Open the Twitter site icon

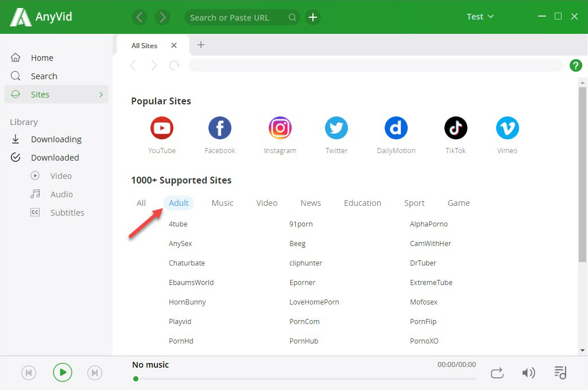pyautogui.click(x=336, y=128)
